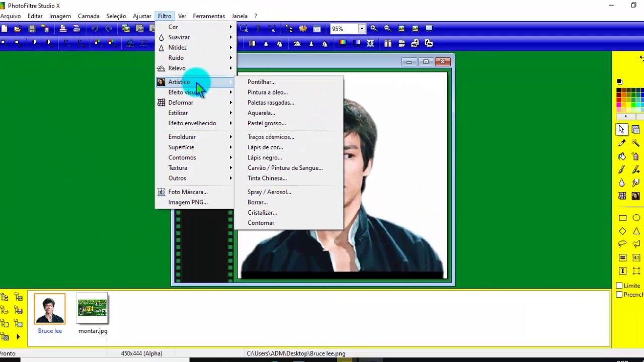Click the Brightness plus icon
644x362 pixels.
tap(18, 43)
